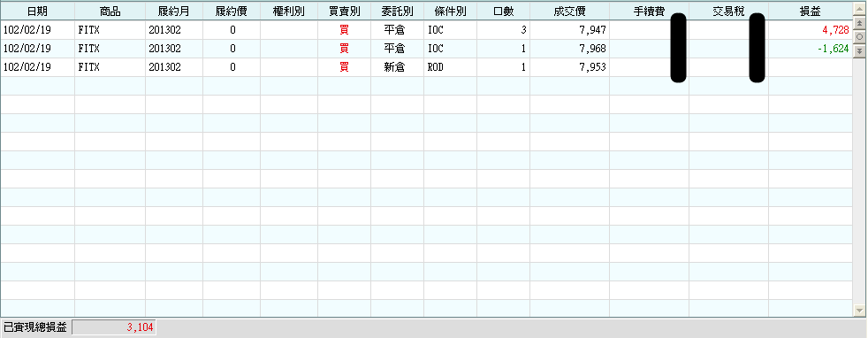Click the red 4,728 profit value
This screenshot has height=338, width=868.
click(835, 30)
